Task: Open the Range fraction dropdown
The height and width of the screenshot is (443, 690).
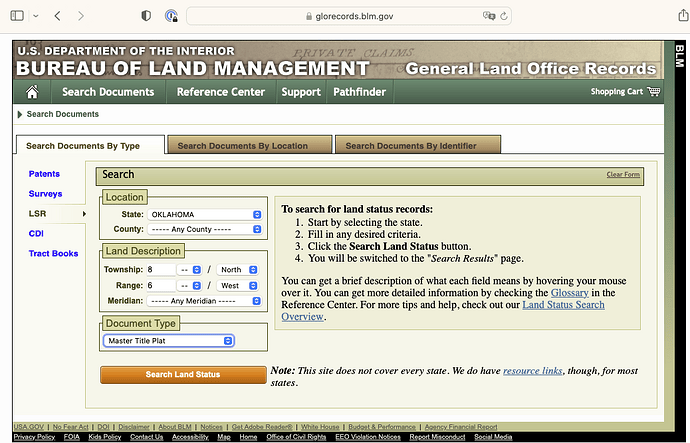Action: point(189,286)
